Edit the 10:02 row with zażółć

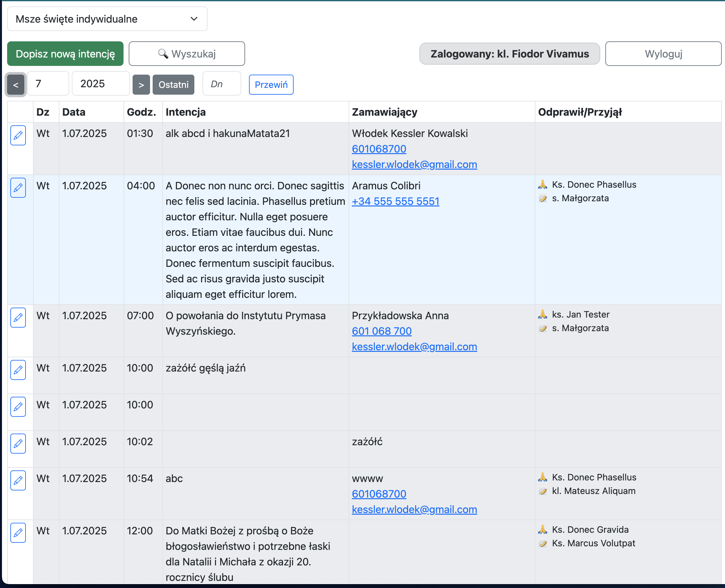(x=18, y=444)
